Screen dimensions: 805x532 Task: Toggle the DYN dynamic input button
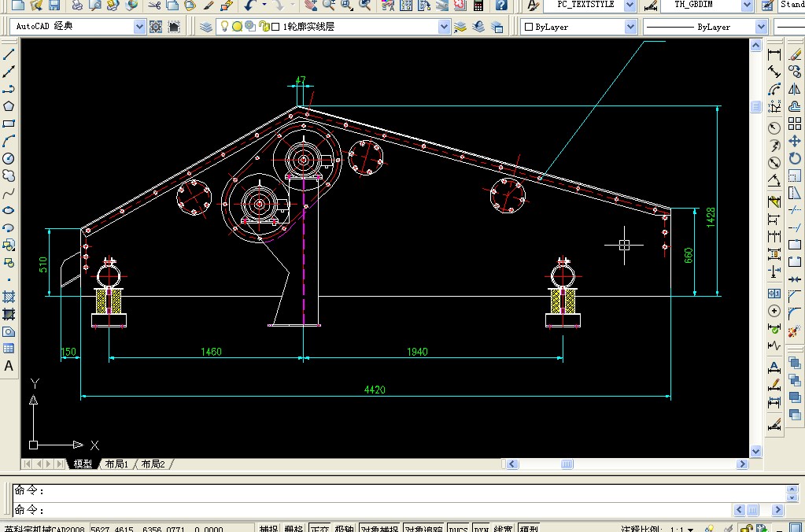pyautogui.click(x=481, y=528)
